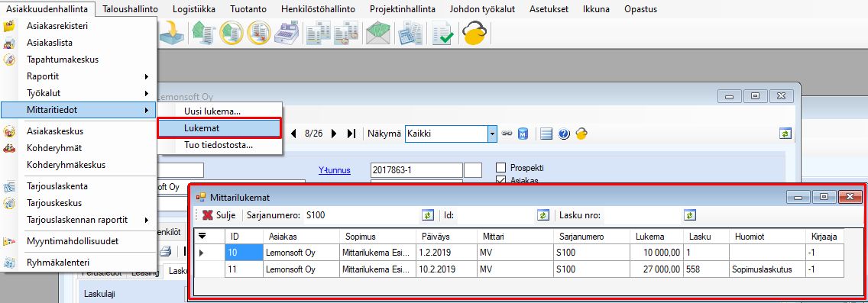Toggle the Prospekti checkbox
The width and height of the screenshot is (868, 303).
501,168
